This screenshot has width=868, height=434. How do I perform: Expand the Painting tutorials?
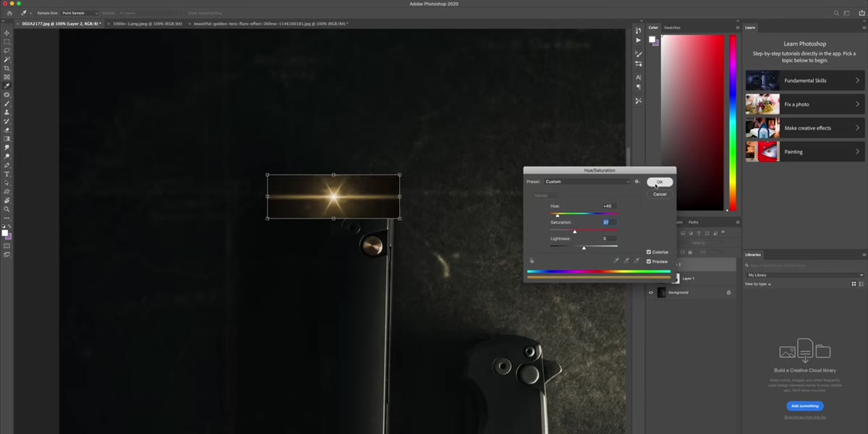804,152
